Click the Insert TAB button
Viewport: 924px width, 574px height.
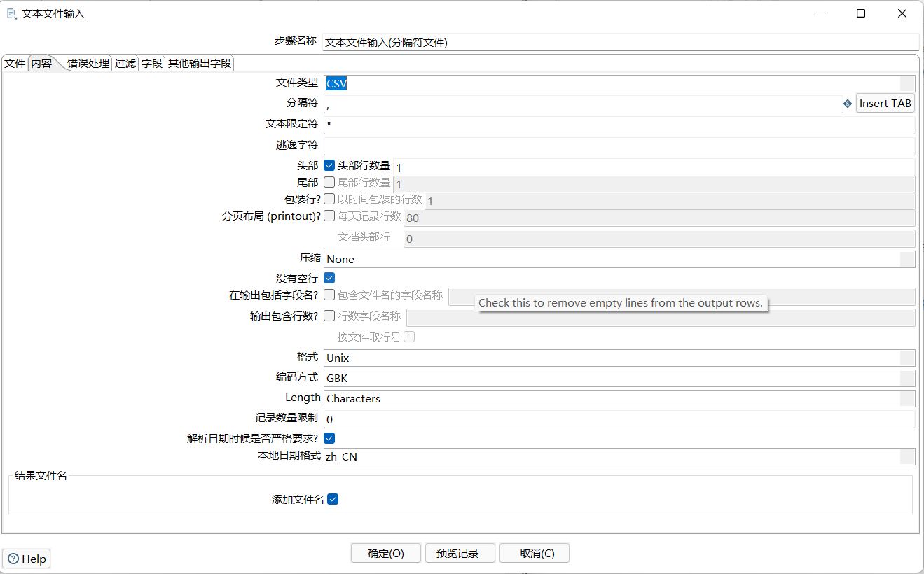pyautogui.click(x=885, y=104)
